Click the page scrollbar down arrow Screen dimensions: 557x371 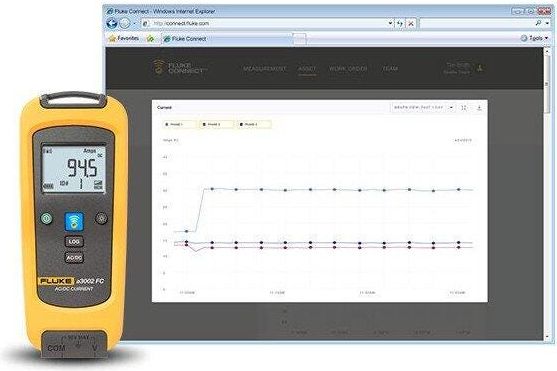pos(547,336)
